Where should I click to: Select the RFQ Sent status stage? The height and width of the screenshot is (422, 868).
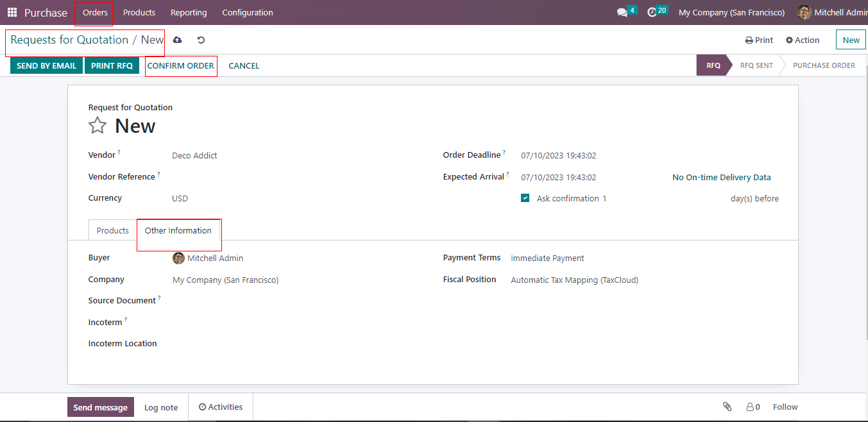pyautogui.click(x=756, y=65)
